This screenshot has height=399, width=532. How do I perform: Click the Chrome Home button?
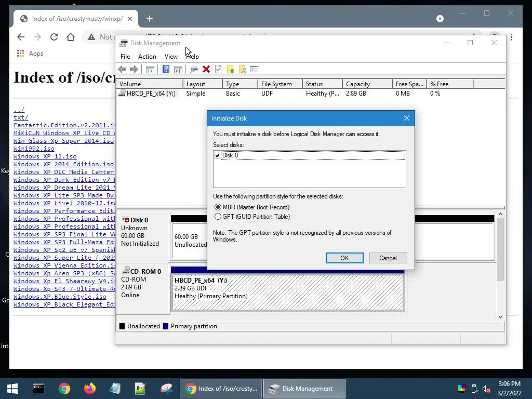tap(71, 37)
